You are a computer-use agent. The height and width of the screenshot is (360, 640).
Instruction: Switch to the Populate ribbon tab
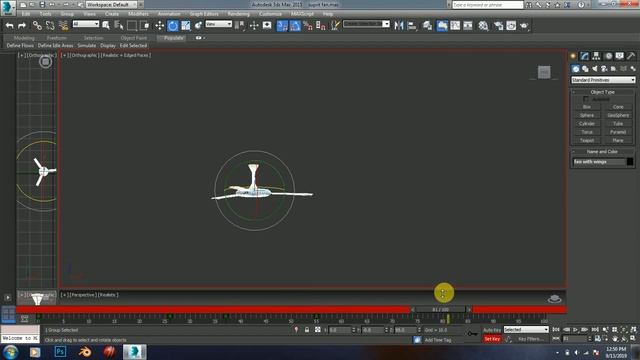point(173,38)
